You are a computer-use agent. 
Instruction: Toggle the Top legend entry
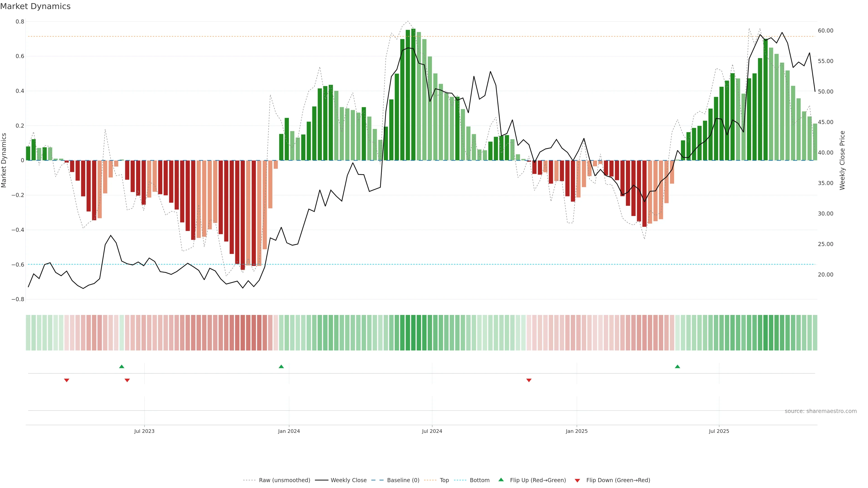tap(444, 480)
